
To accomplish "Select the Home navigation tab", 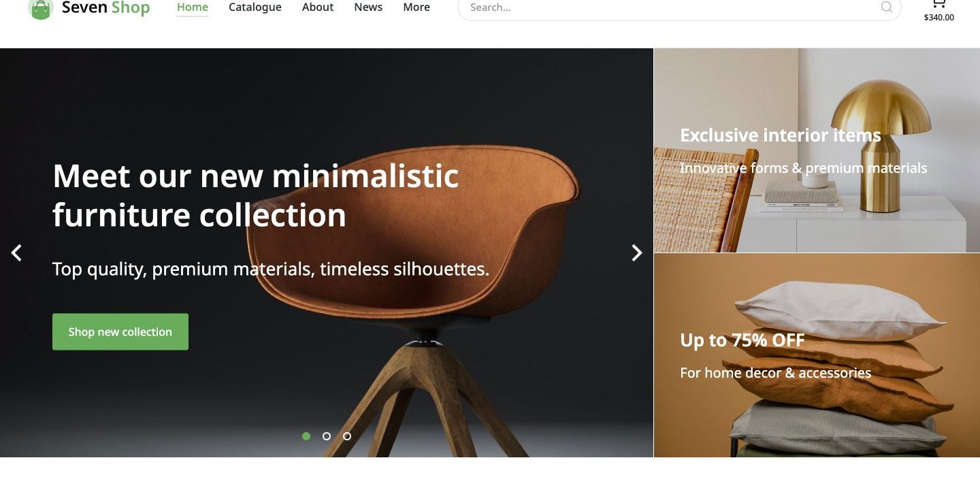I will [x=193, y=7].
